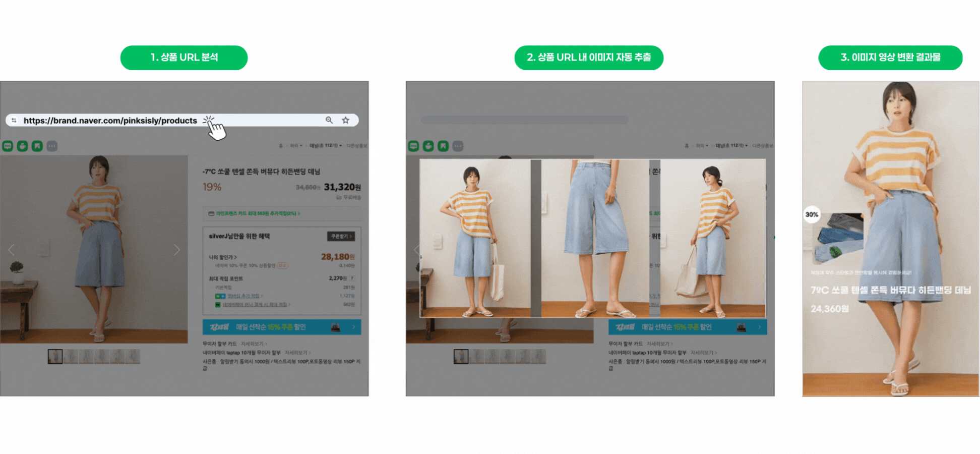
Task: Click the green blog share icon in left panel
Action: pyautogui.click(x=8, y=146)
